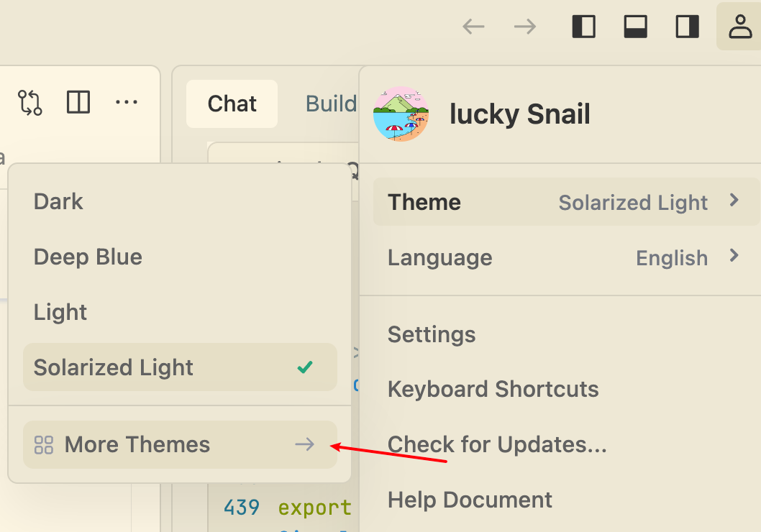Click Check for Updates
761x532 pixels.
coord(497,444)
